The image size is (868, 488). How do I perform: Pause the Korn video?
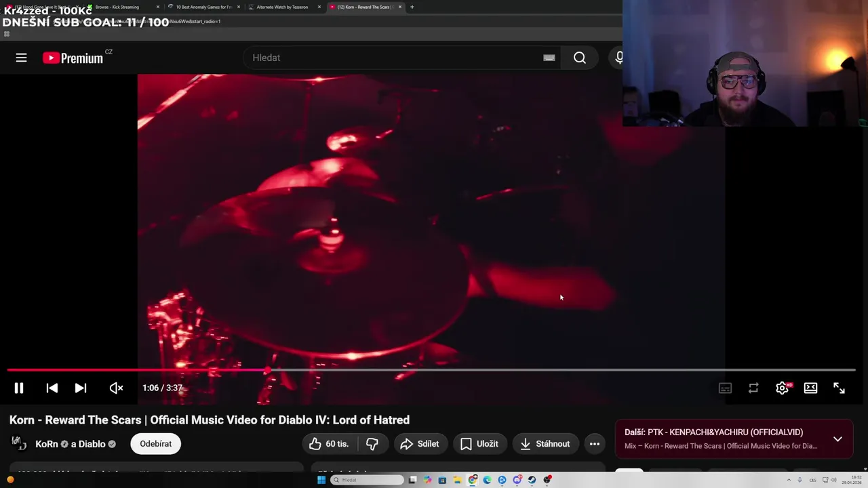point(19,388)
